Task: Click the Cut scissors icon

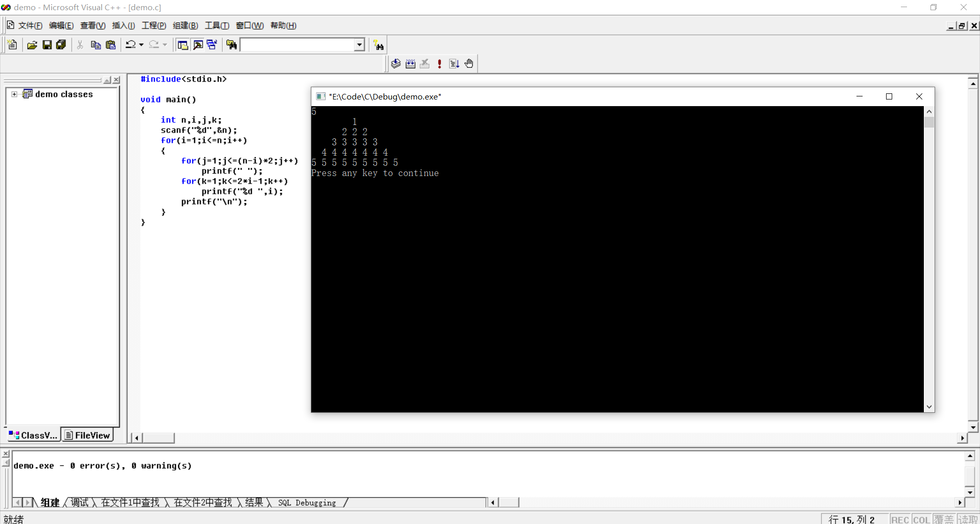Action: click(x=80, y=45)
